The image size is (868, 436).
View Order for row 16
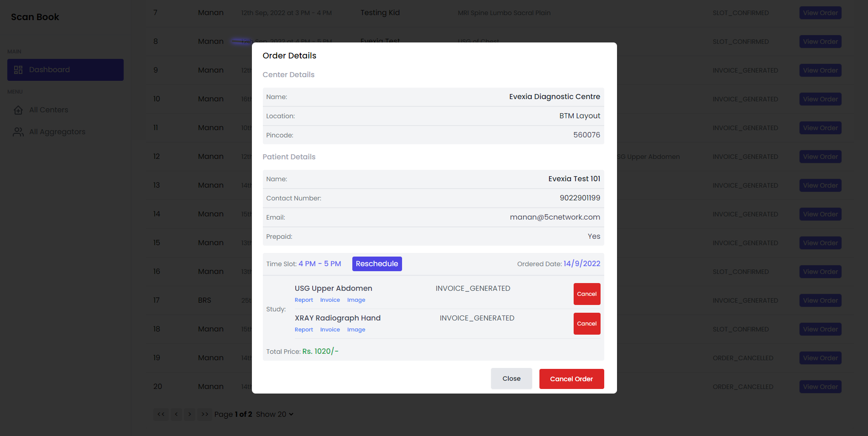[821, 272]
